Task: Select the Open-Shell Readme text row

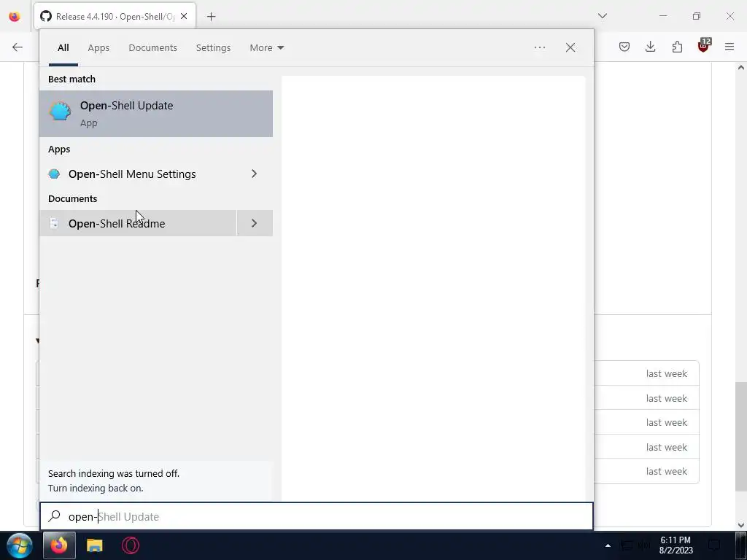Action: tap(138, 223)
